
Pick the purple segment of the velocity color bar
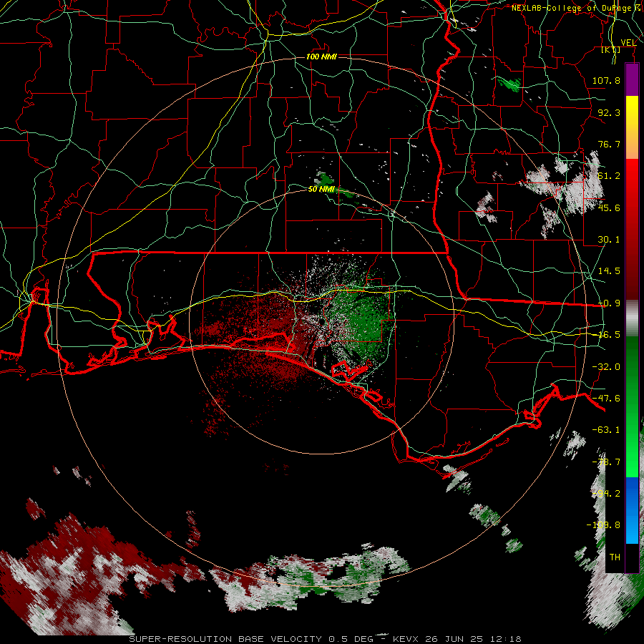pos(632,79)
